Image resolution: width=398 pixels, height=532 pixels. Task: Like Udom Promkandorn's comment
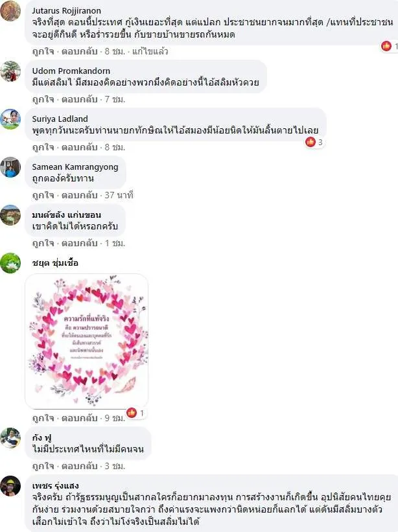(43, 99)
